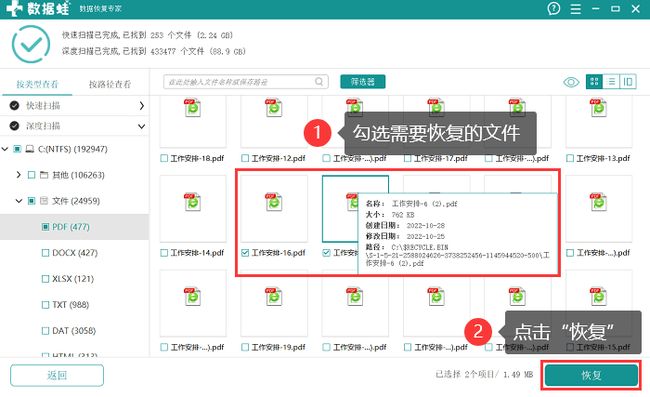Expand the 快速扫描 section arrow

click(141, 106)
